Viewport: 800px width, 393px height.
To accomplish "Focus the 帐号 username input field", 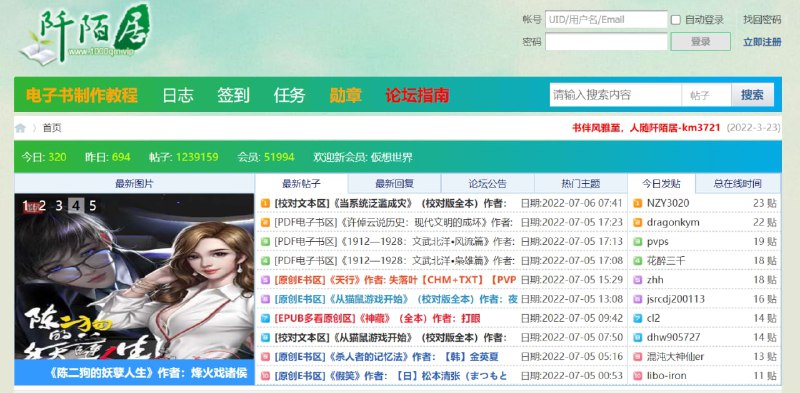I will pos(606,20).
